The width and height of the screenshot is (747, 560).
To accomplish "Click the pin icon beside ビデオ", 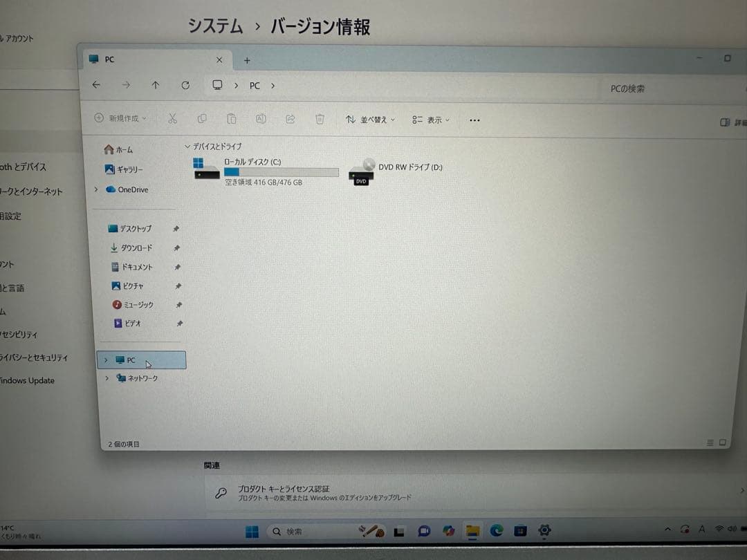I will [x=180, y=324].
